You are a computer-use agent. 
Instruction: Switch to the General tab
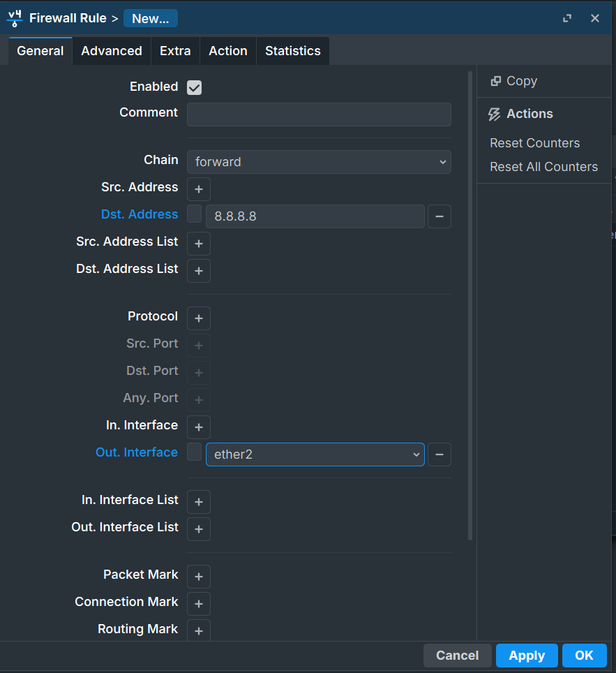point(40,51)
